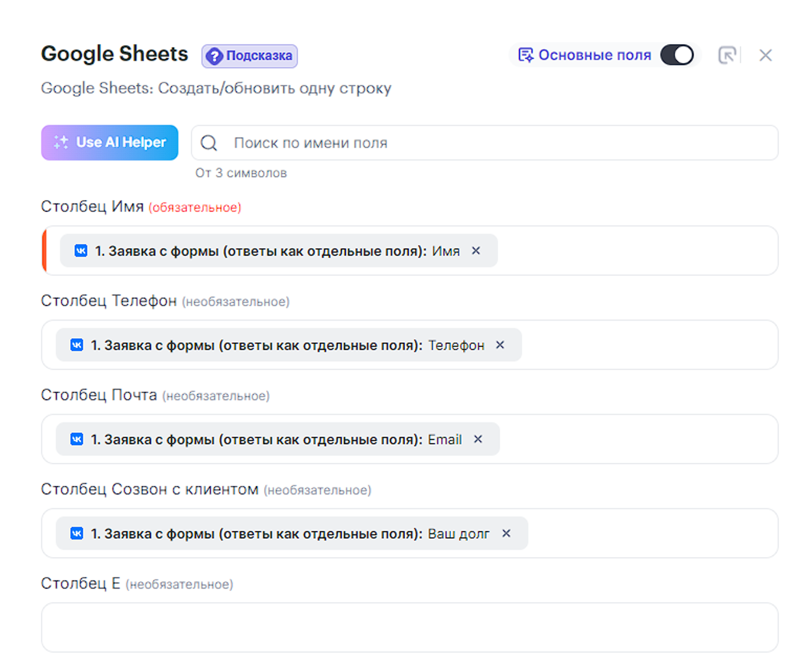Click the VK icon in Email tag

tap(77, 439)
